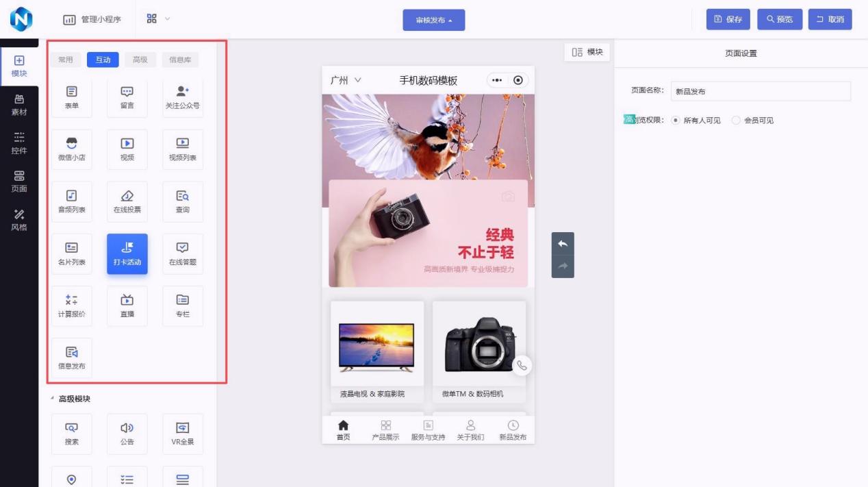The image size is (868, 487).
Task: Select 会员可见 radio option
Action: [x=736, y=121]
